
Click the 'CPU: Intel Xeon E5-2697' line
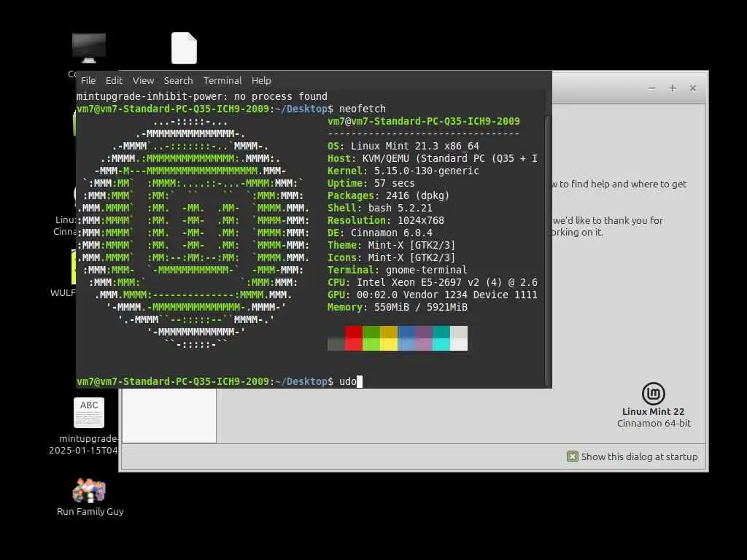(432, 282)
